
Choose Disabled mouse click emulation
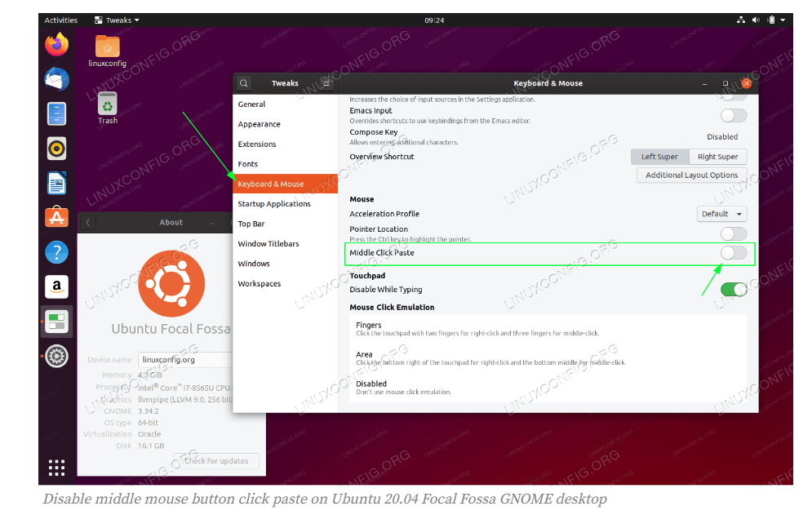[x=548, y=387]
